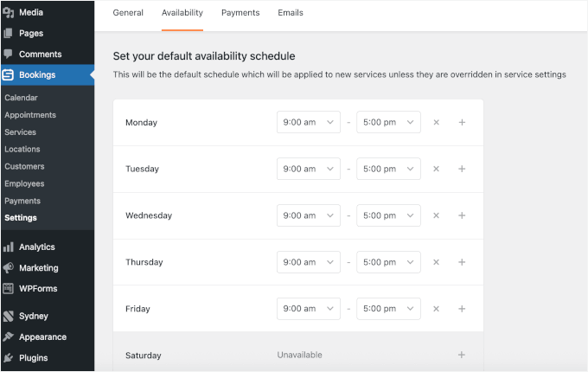Remove Friday's time slot with the X icon
The height and width of the screenshot is (372, 588).
436,309
